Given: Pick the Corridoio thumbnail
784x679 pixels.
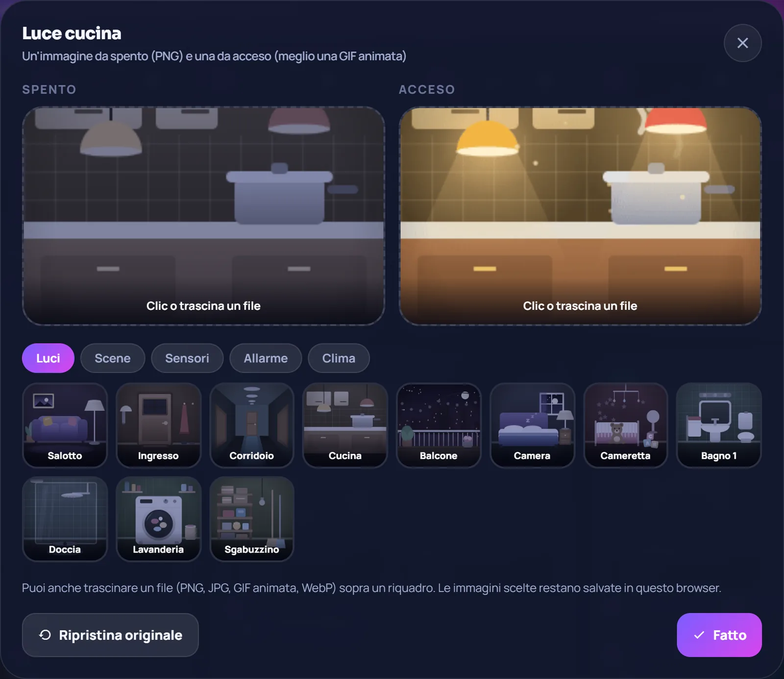Looking at the screenshot, I should (252, 425).
